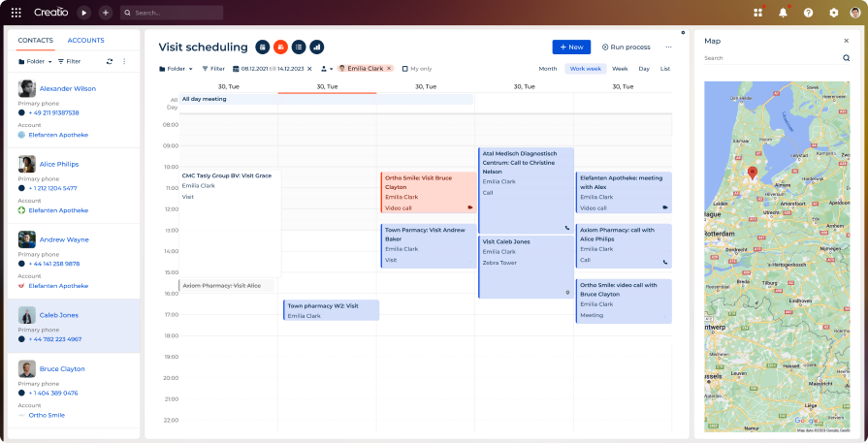Image resolution: width=868 pixels, height=443 pixels.
Task: Open Caleb Jones' avatar photo
Action: 26,315
